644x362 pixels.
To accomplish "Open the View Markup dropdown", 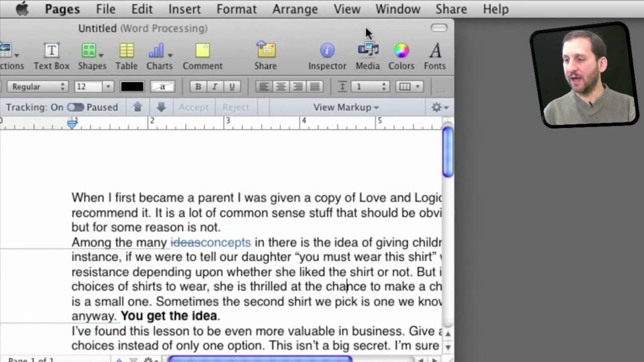I will point(346,107).
